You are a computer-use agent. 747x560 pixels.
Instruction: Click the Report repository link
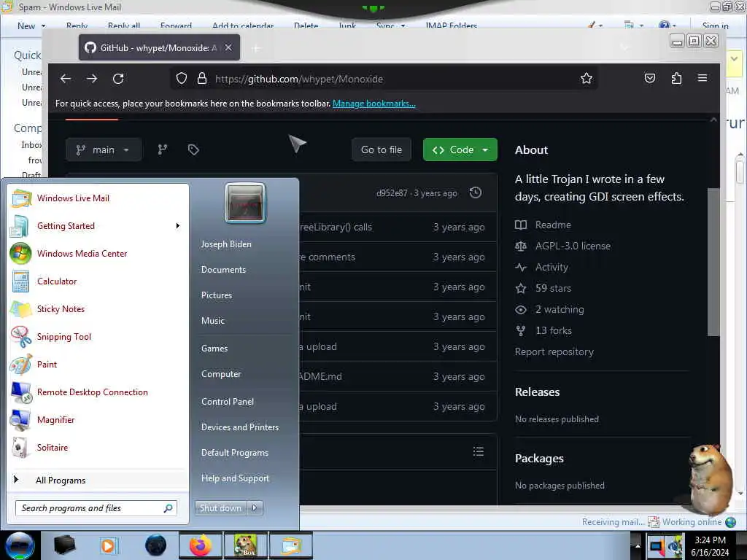(554, 352)
